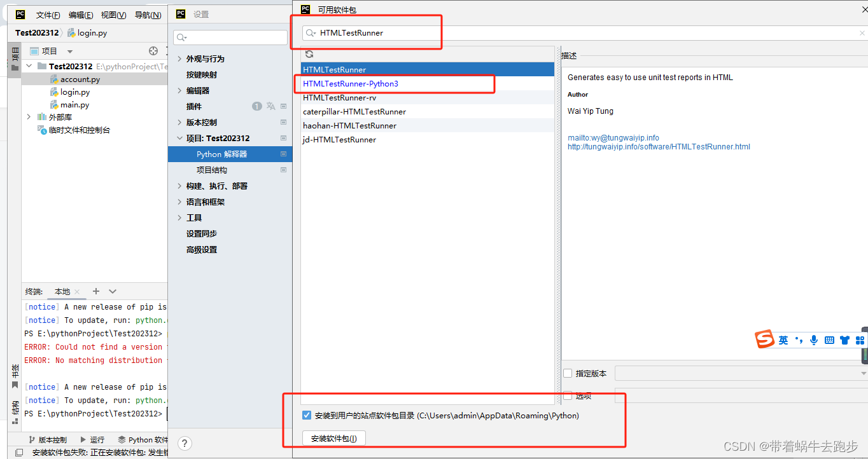Open the 运行 bottom tool tab

click(x=92, y=440)
